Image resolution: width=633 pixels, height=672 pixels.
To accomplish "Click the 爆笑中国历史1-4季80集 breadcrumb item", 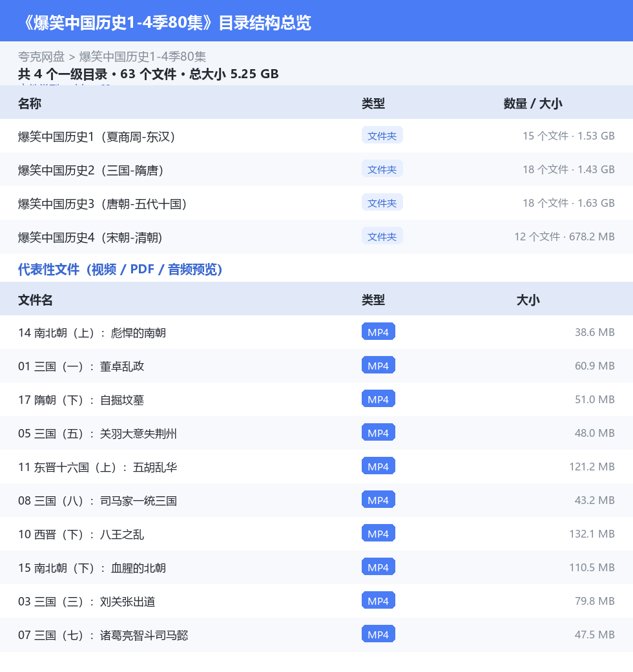I will [x=143, y=57].
